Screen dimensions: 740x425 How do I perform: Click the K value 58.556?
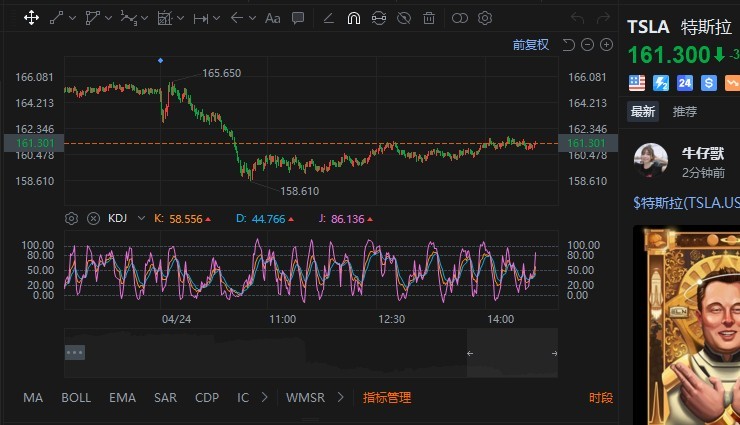pos(185,219)
